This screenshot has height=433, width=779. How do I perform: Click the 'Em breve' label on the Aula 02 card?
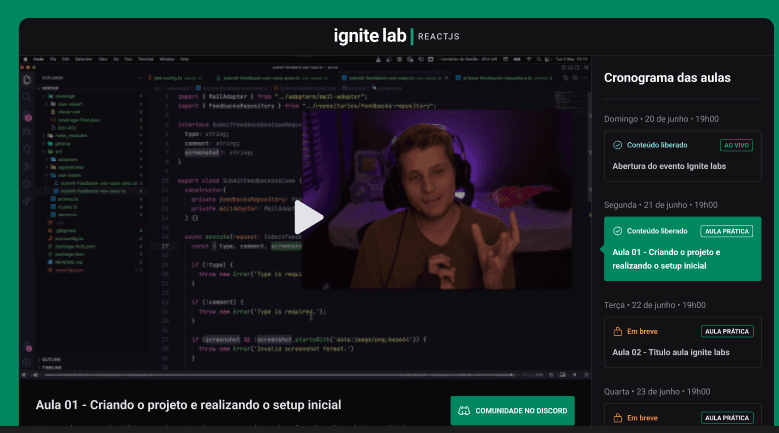[642, 331]
